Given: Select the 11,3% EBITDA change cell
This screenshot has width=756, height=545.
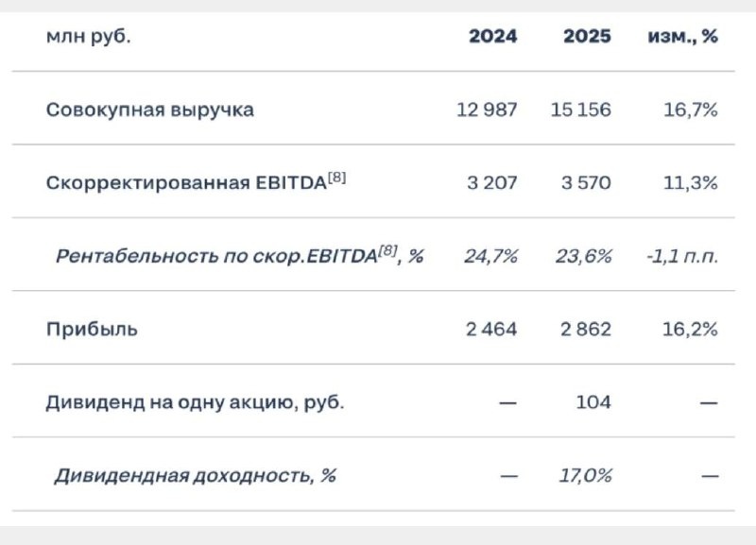Looking at the screenshot, I should point(691,183).
